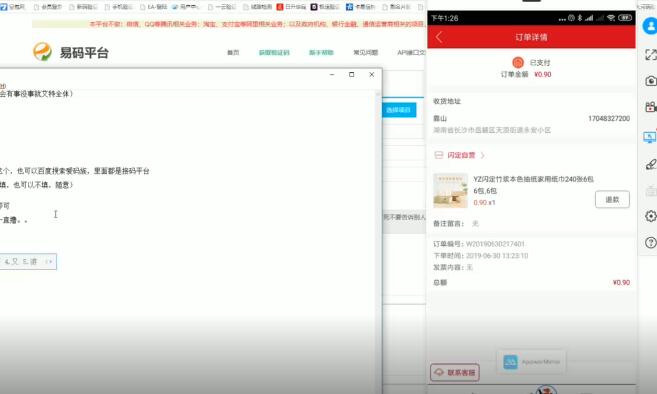Open the 闪定自营 store link
The height and width of the screenshot is (394, 657).
click(x=461, y=155)
